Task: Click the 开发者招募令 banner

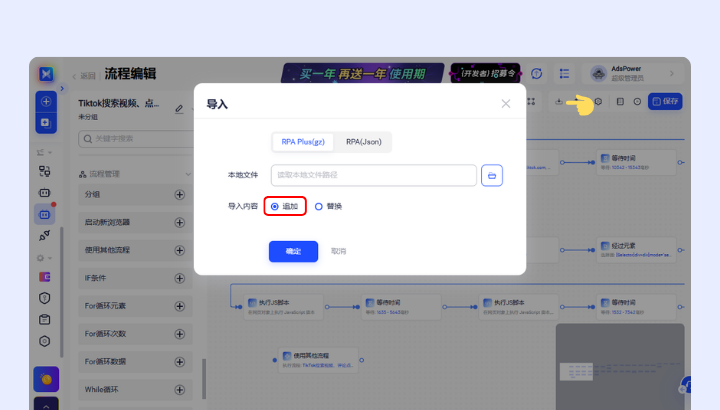Action: tap(486, 73)
